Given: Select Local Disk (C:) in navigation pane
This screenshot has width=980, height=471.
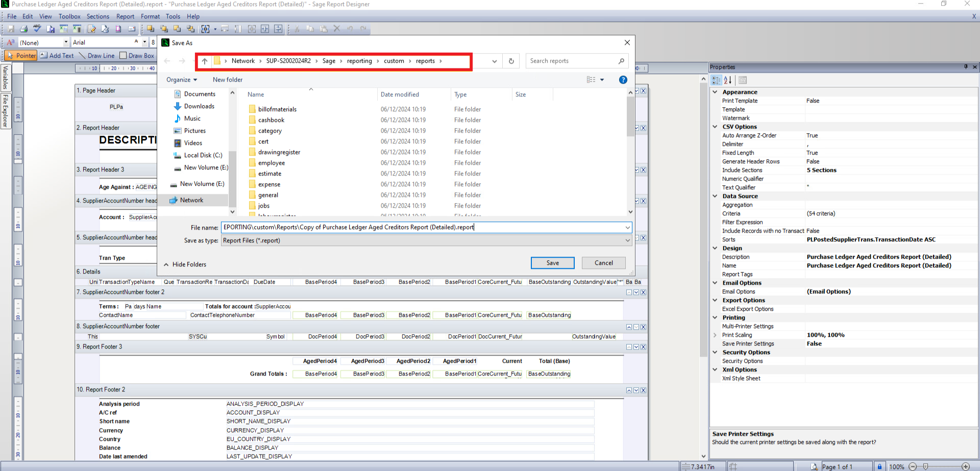Looking at the screenshot, I should coord(203,155).
